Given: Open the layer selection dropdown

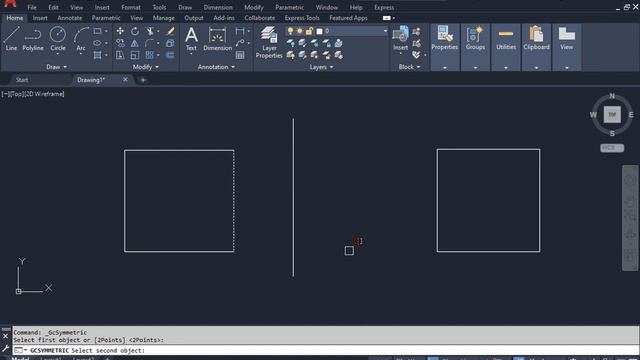Looking at the screenshot, I should 385,31.
